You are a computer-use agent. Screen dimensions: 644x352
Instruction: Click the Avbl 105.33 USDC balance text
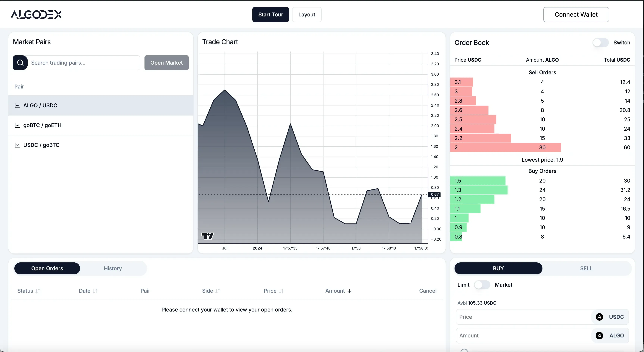[477, 303]
